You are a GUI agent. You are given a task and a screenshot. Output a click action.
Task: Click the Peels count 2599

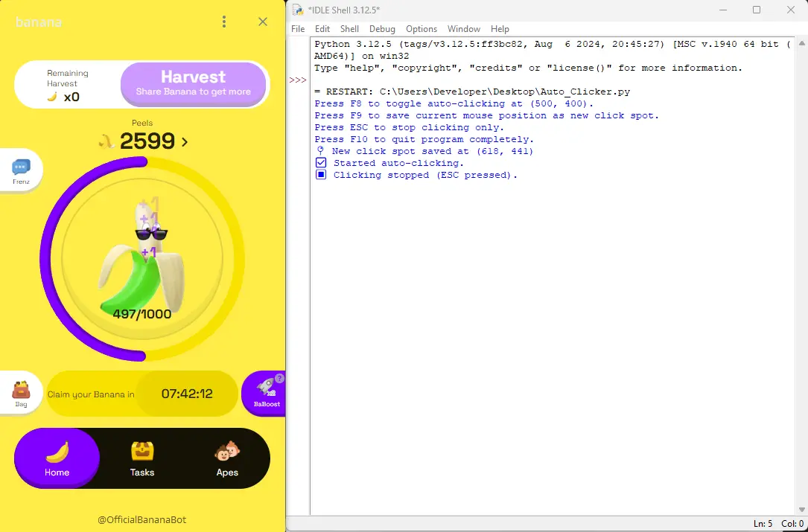pos(147,141)
